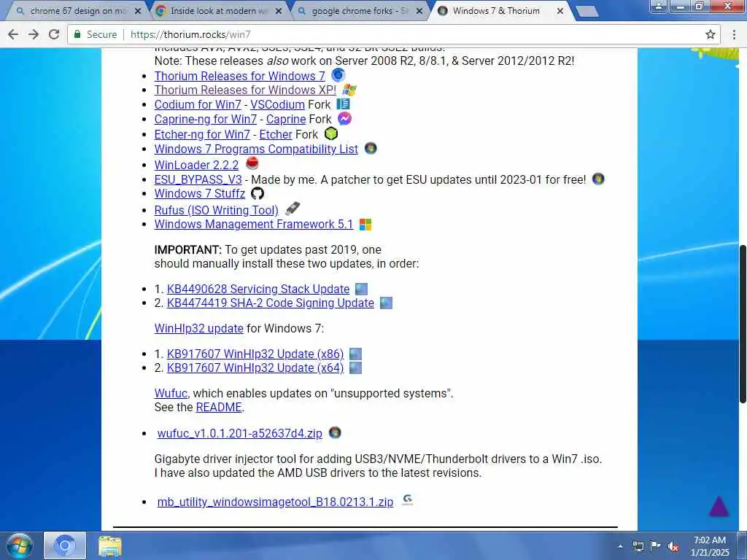Go back to the previous page
Screen dimensions: 747x560
click(13, 34)
